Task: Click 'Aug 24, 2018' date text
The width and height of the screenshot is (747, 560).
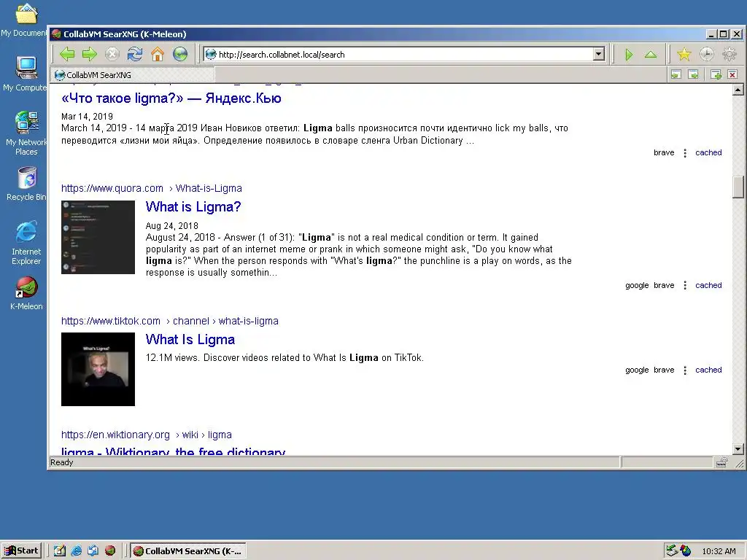Action: click(172, 226)
